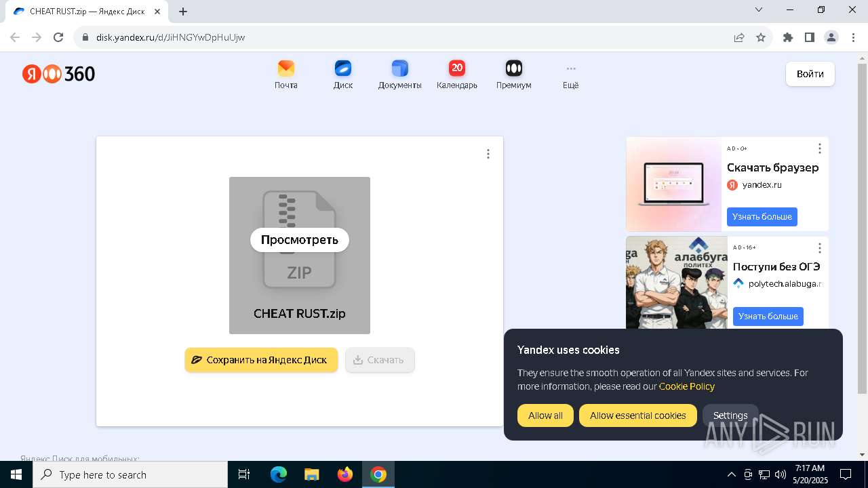This screenshot has height=488, width=868.
Task: Click the taskbar clock
Action: click(810, 474)
